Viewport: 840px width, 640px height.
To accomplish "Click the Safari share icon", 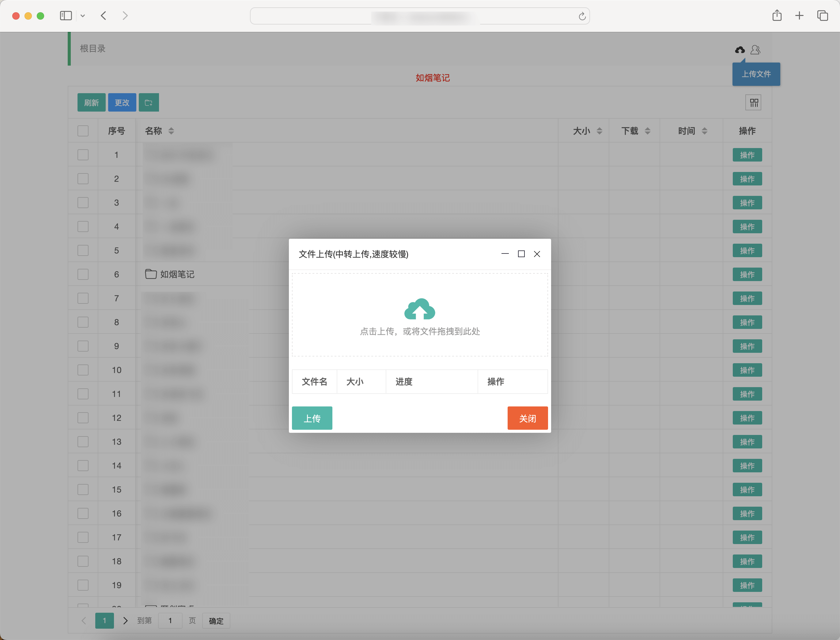I will point(777,16).
